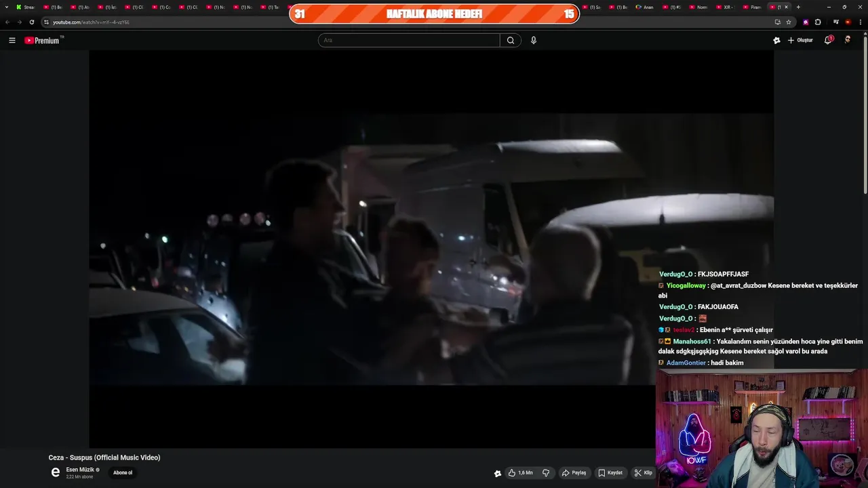
Task: Open the YouTube guide hamburger menu
Action: 12,41
